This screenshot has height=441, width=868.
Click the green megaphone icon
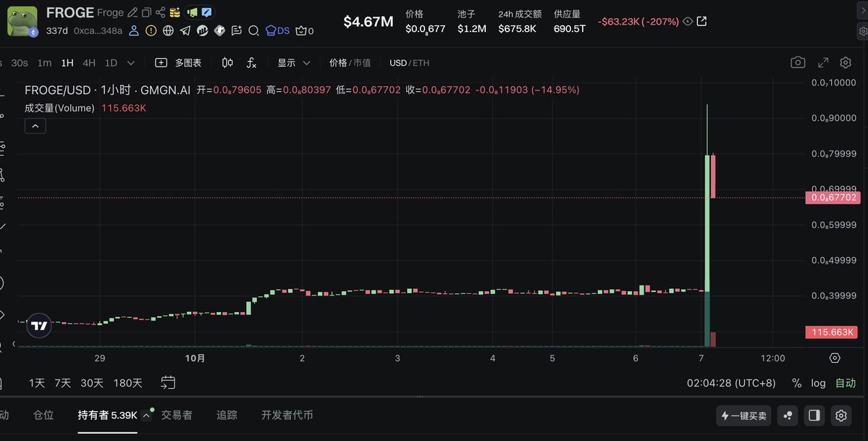click(193, 12)
